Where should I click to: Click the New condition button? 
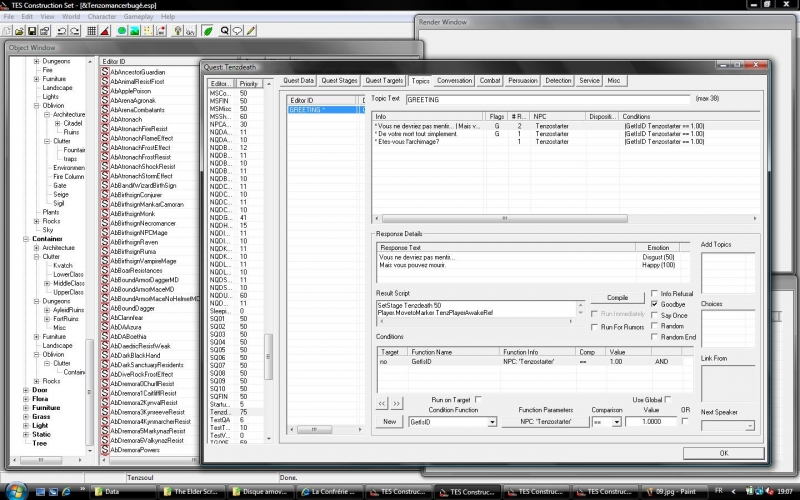389,421
